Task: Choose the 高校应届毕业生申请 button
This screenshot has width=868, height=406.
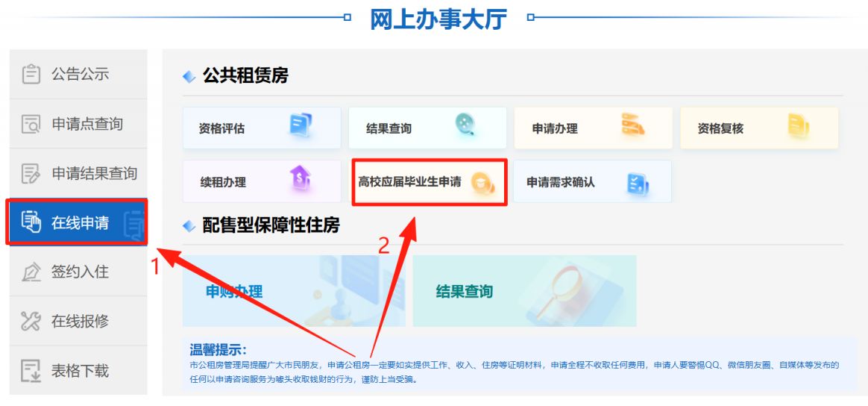Action: (430, 182)
